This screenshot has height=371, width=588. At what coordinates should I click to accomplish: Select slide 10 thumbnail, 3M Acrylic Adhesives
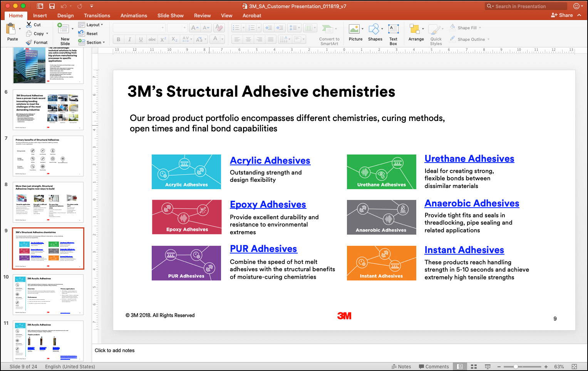(x=48, y=295)
